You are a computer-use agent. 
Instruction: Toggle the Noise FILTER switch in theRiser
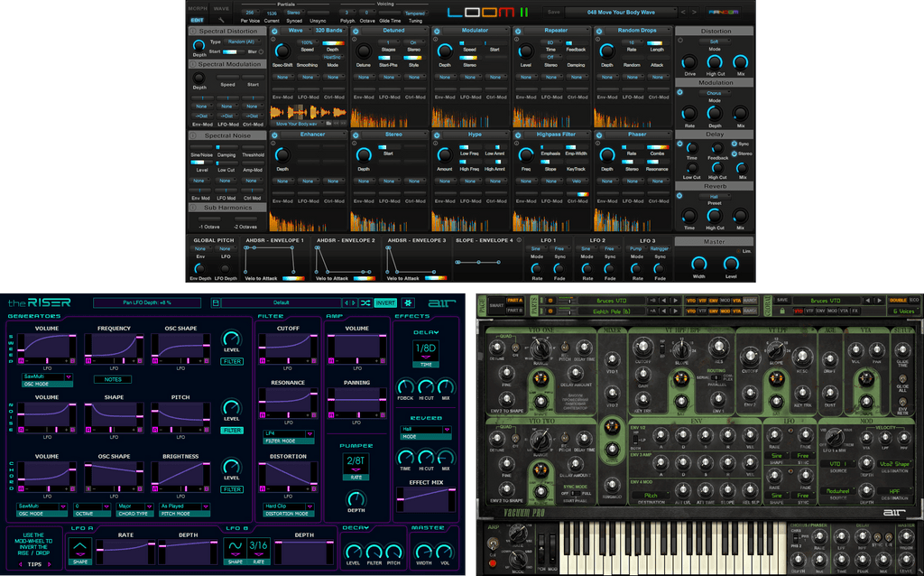(x=232, y=431)
